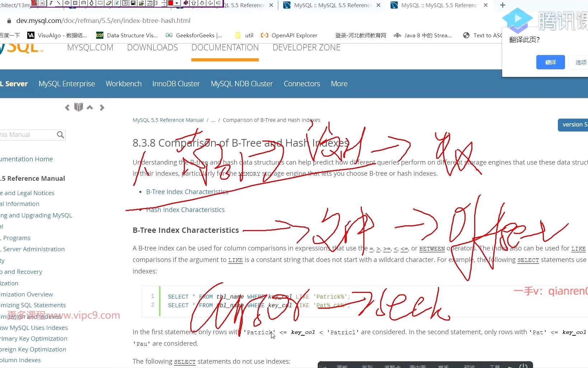This screenshot has height=368, width=588.
Task: Open Workbench section
Action: click(123, 84)
